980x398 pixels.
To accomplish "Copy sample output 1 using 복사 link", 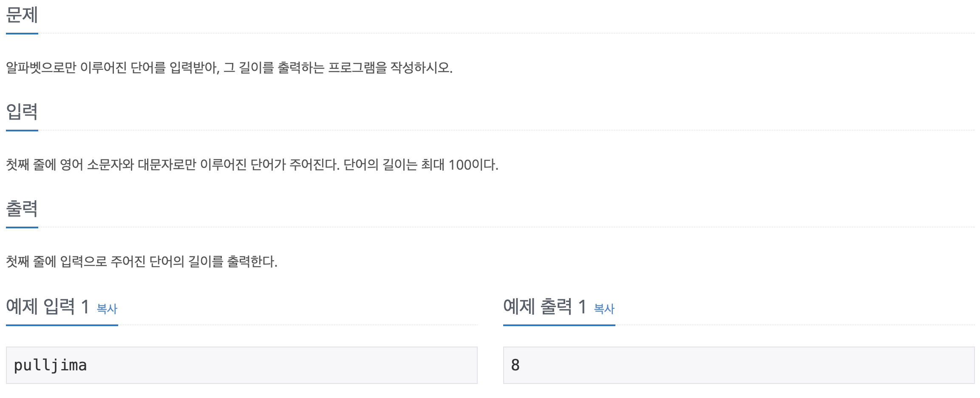I will coord(604,309).
